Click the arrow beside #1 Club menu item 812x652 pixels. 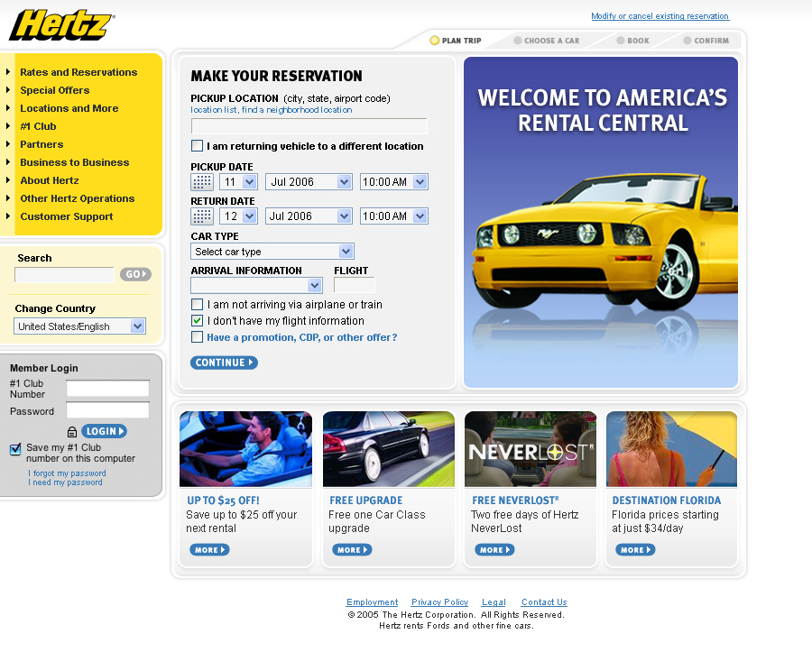pyautogui.click(x=8, y=125)
